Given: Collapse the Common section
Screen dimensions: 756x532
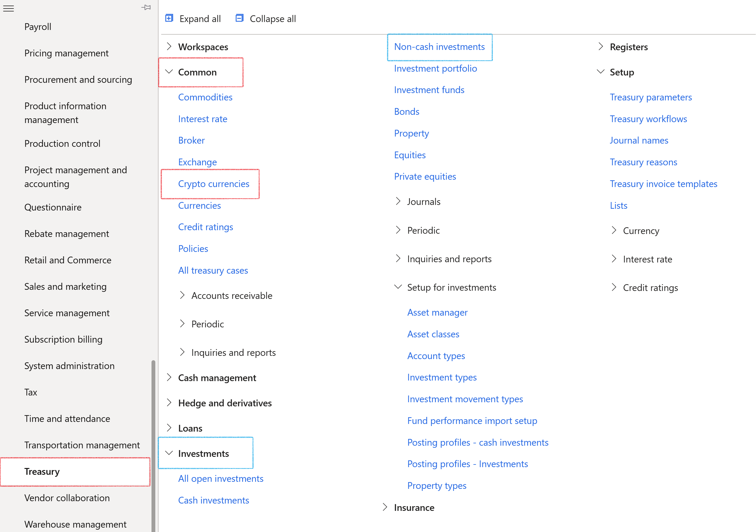Looking at the screenshot, I should pyautogui.click(x=169, y=72).
